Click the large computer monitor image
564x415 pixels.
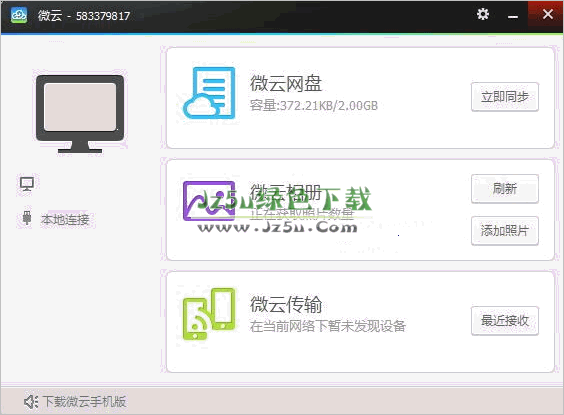click(x=80, y=114)
